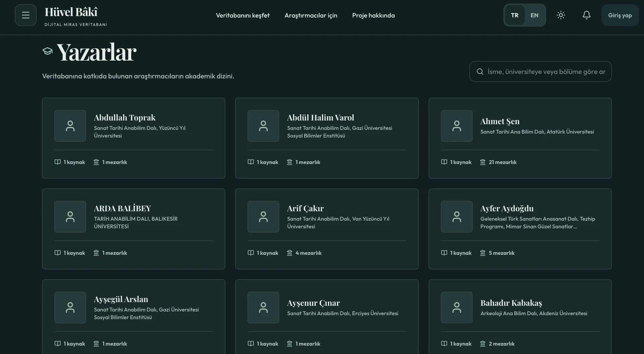Open Ayfer Aydoğdu author name
This screenshot has width=644, height=354.
[x=507, y=208]
